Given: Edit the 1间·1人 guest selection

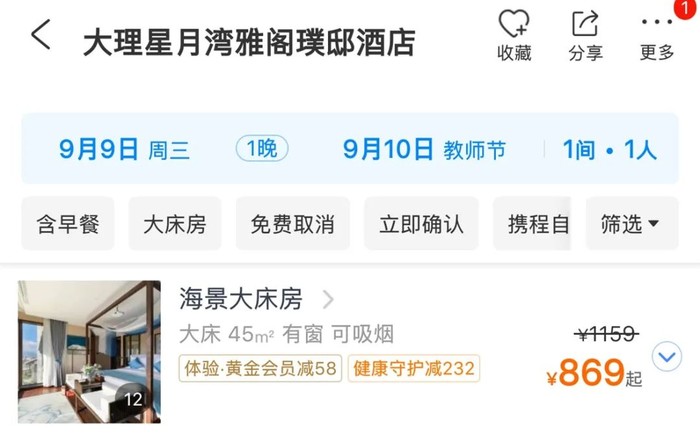Looking at the screenshot, I should 609,149.
